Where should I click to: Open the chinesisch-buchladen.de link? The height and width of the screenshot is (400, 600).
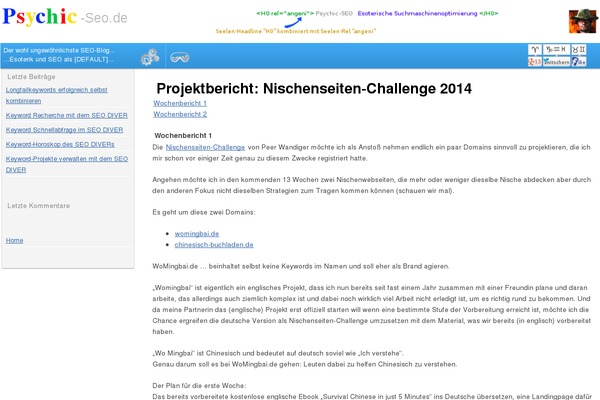214,245
